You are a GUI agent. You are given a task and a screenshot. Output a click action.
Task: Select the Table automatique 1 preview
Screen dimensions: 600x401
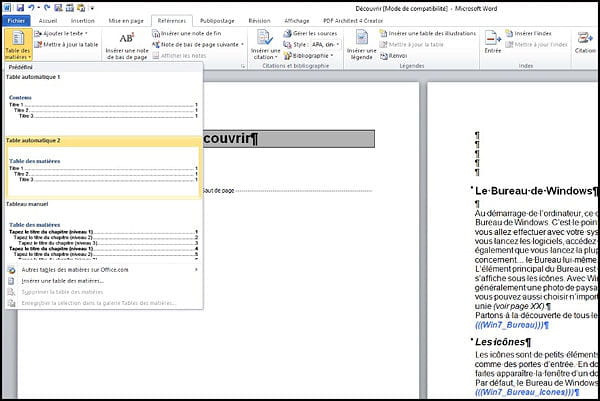coord(103,103)
